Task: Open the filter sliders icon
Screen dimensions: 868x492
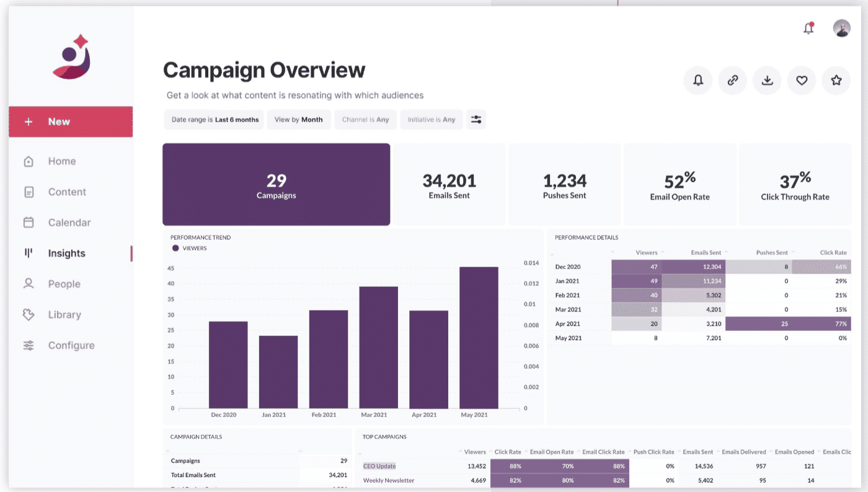Action: pos(476,120)
